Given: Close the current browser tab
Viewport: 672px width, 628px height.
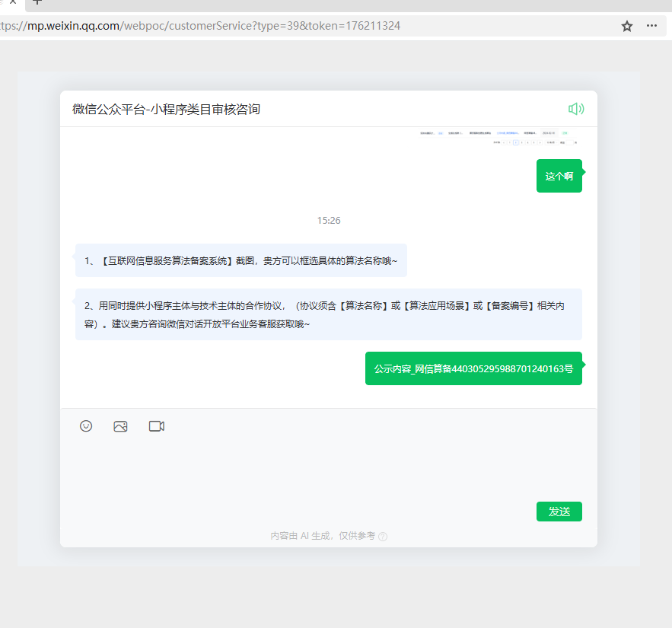Looking at the screenshot, I should coord(13,2).
